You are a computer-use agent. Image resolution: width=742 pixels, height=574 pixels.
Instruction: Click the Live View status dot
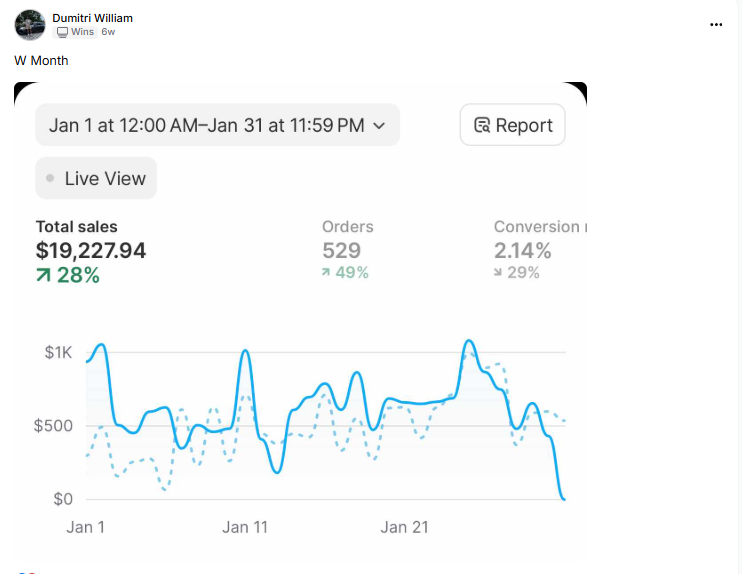pyautogui.click(x=50, y=178)
